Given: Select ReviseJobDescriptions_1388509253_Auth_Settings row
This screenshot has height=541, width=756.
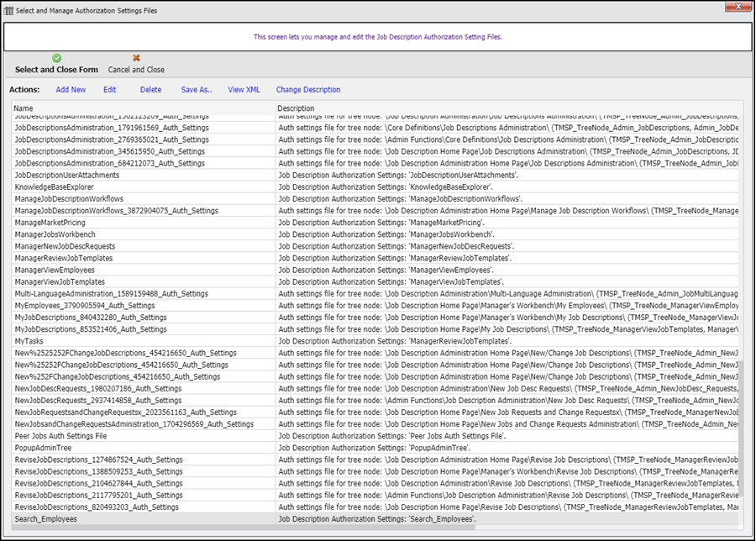Looking at the screenshot, I should point(375,471).
